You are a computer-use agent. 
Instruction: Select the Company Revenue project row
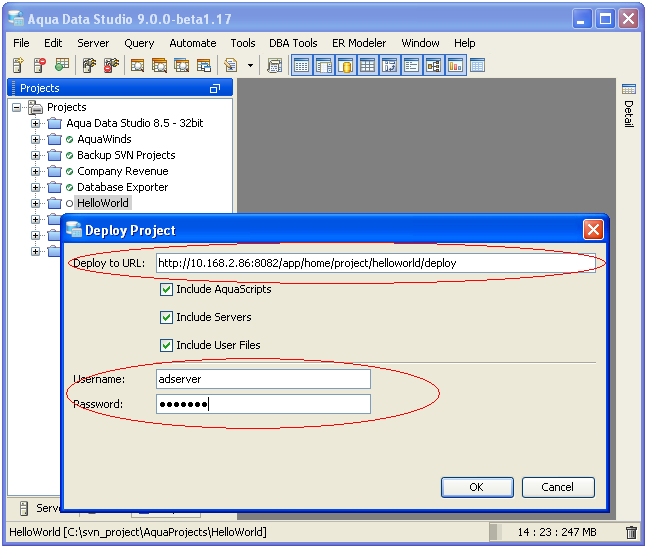tap(123, 171)
